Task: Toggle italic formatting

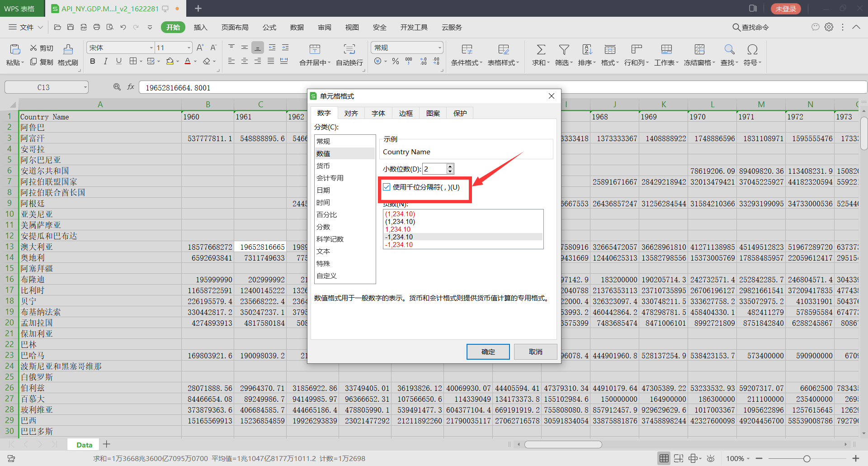Action: pyautogui.click(x=105, y=61)
